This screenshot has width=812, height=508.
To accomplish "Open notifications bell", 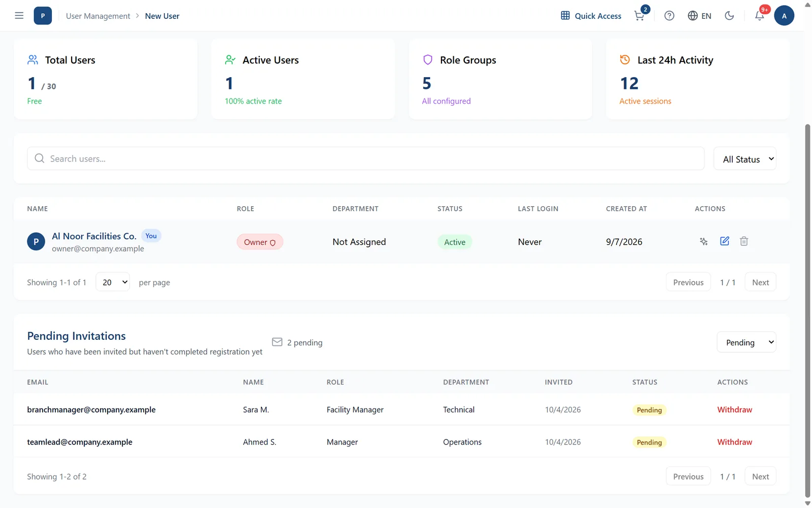I will (760, 16).
